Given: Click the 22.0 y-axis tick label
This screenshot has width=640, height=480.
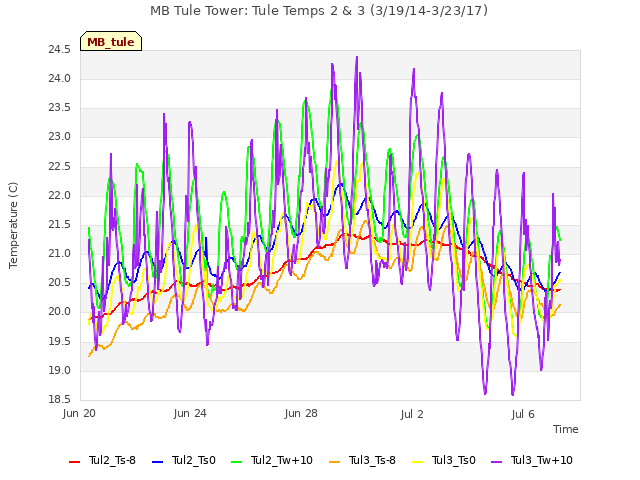Looking at the screenshot, I should (x=60, y=196).
